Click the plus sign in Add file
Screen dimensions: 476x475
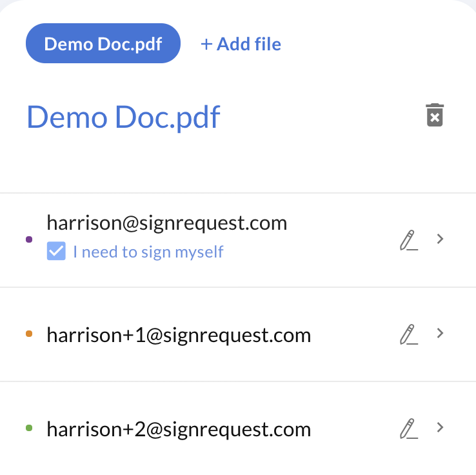(206, 45)
